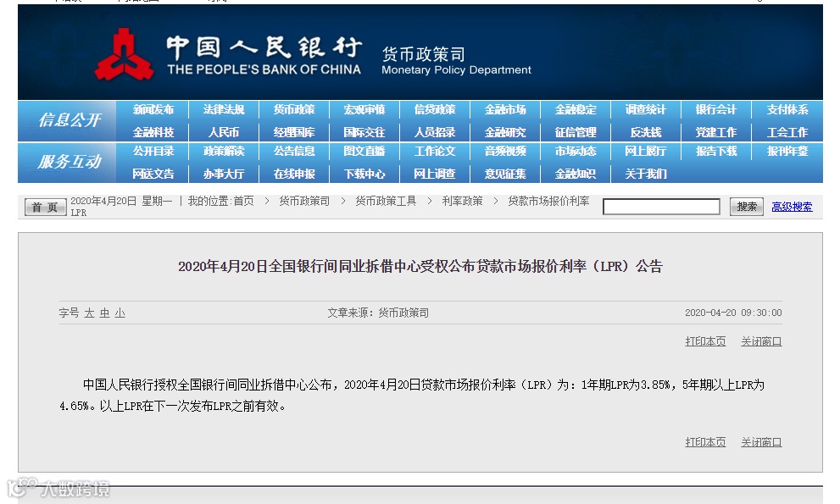Go to the 下载中心 download center
840x504 pixels.
pyautogui.click(x=364, y=174)
